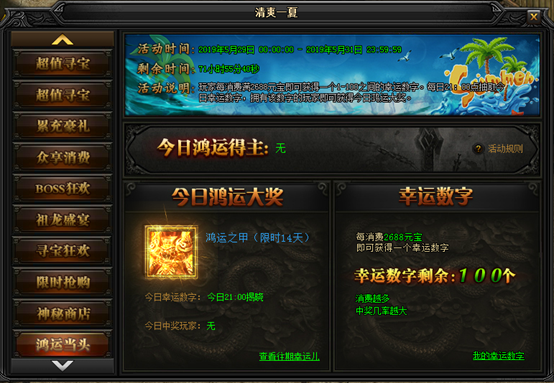The width and height of the screenshot is (554, 383).
Task: Switch to the 累充豪礼 tab
Action: 63,126
